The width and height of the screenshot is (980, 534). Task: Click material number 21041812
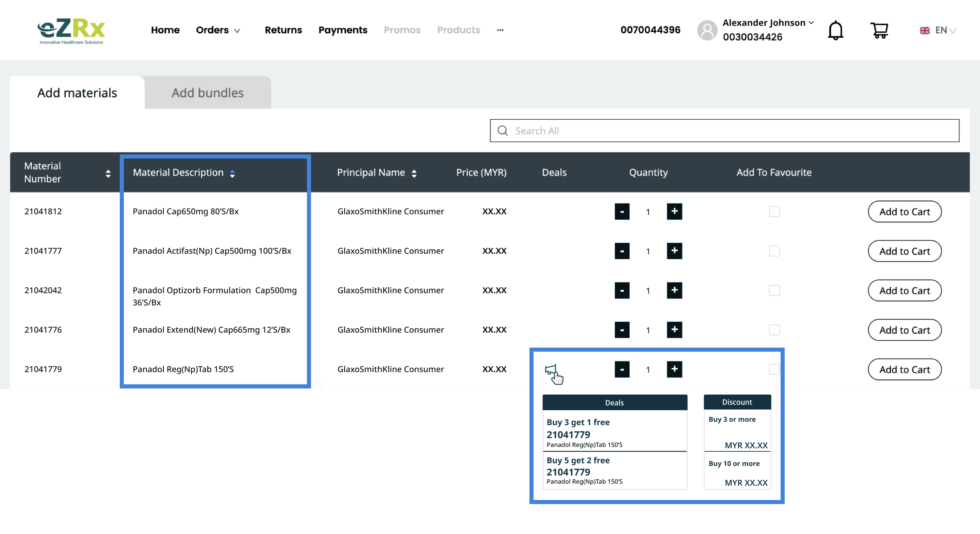point(43,212)
